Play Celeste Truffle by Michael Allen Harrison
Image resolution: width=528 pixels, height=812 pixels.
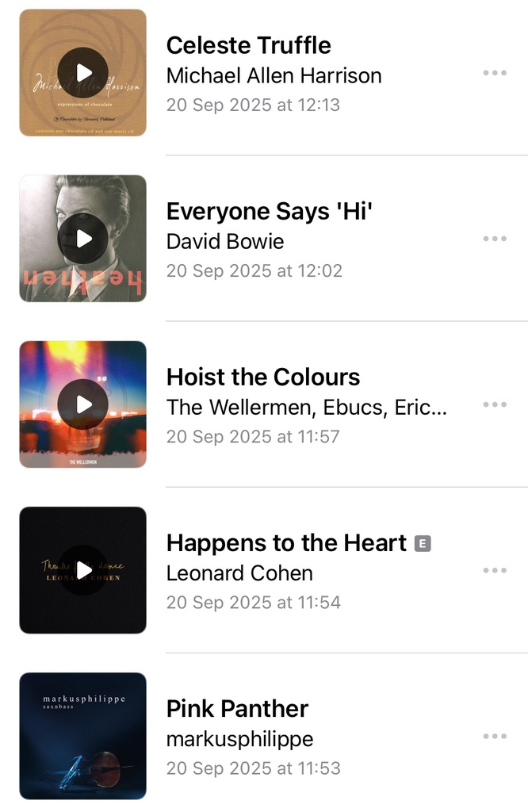click(x=83, y=73)
